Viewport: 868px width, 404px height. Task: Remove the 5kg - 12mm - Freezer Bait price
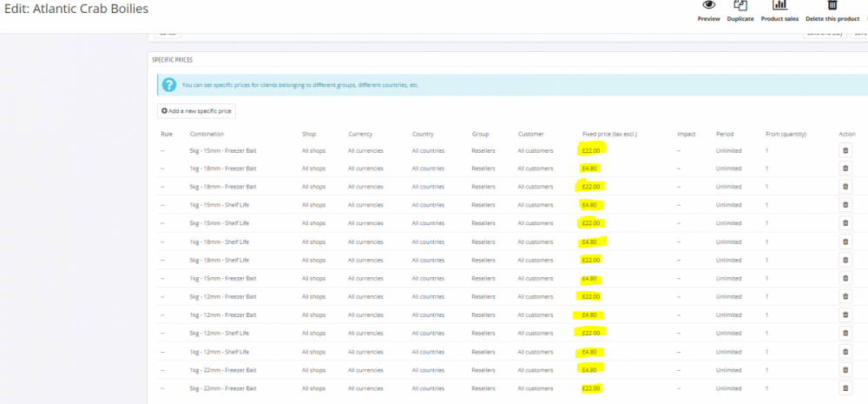845,297
